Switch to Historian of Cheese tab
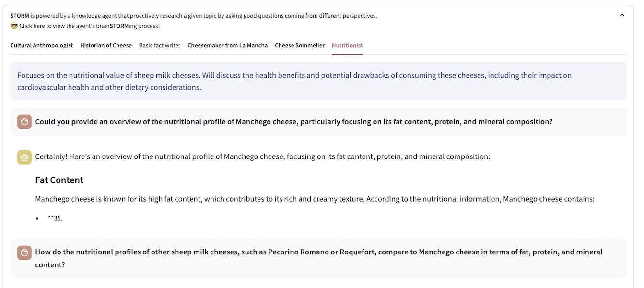This screenshot has height=288, width=644. pos(106,45)
